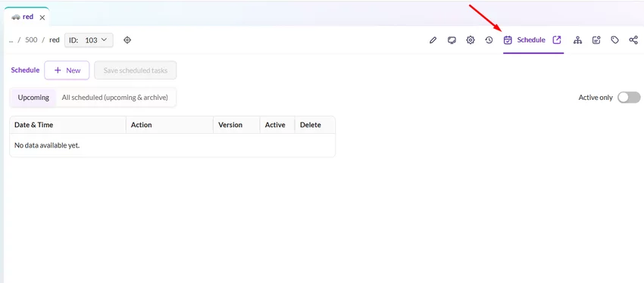Screen dimensions: 644x283
Task: Click the Active only label
Action: coord(596,98)
